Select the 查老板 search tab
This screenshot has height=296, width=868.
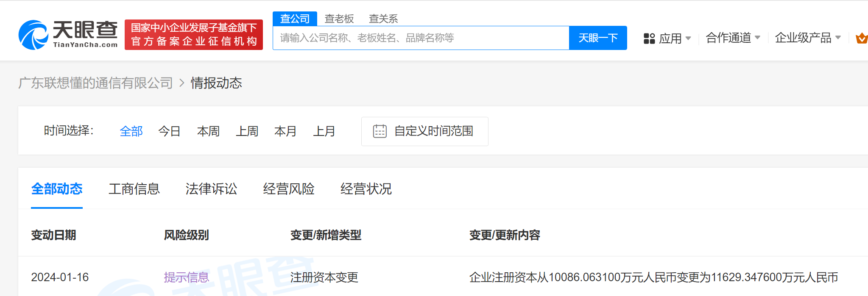(x=339, y=19)
